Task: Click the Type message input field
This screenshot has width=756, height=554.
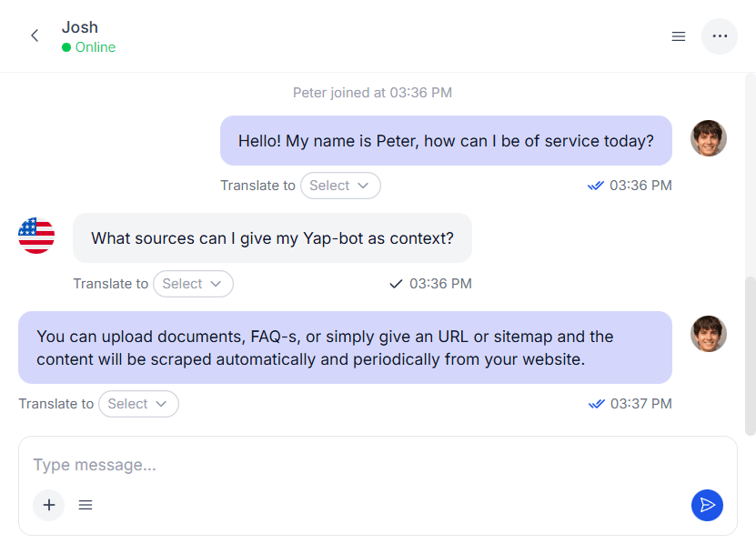Action: tap(364, 465)
